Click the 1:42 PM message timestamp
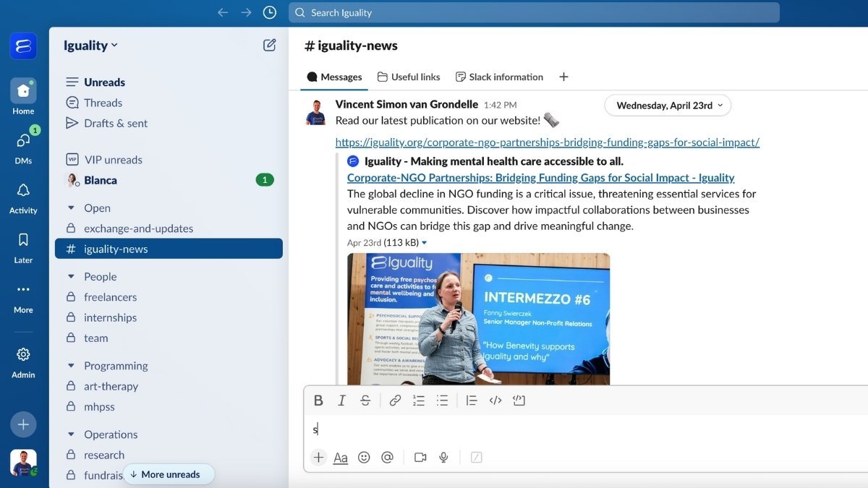Viewport: 868px width, 488px height. [x=500, y=105]
